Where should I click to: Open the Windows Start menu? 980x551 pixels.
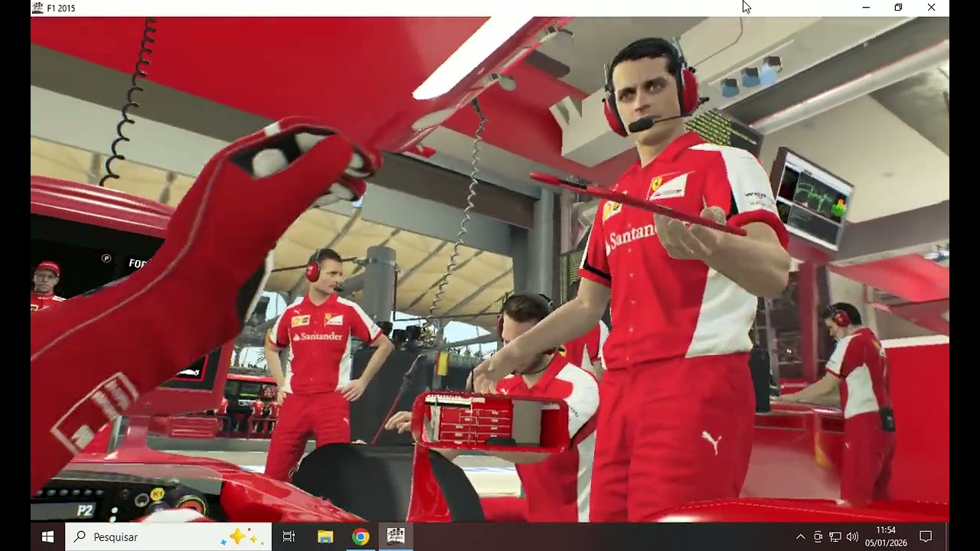[47, 537]
